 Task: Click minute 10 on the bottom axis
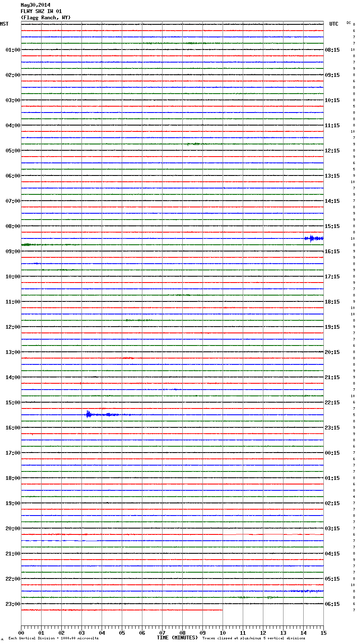(x=223, y=633)
